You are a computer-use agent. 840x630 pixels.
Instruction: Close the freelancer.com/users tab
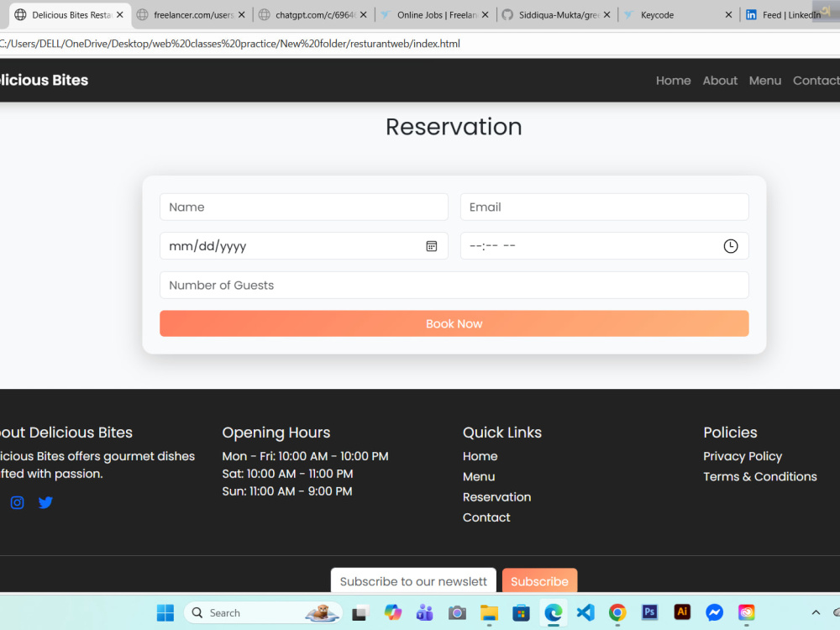click(242, 15)
